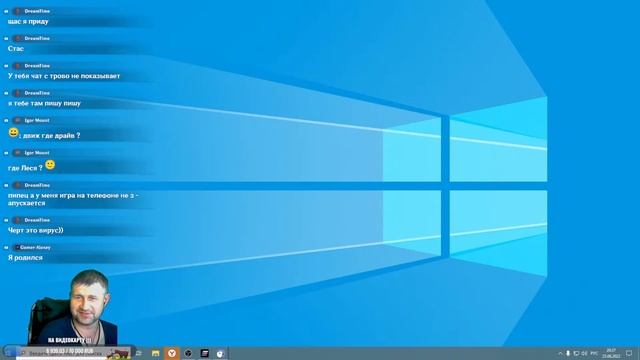The height and width of the screenshot is (360, 640).
Task: Select chat message 'Стас'
Action: pos(16,49)
